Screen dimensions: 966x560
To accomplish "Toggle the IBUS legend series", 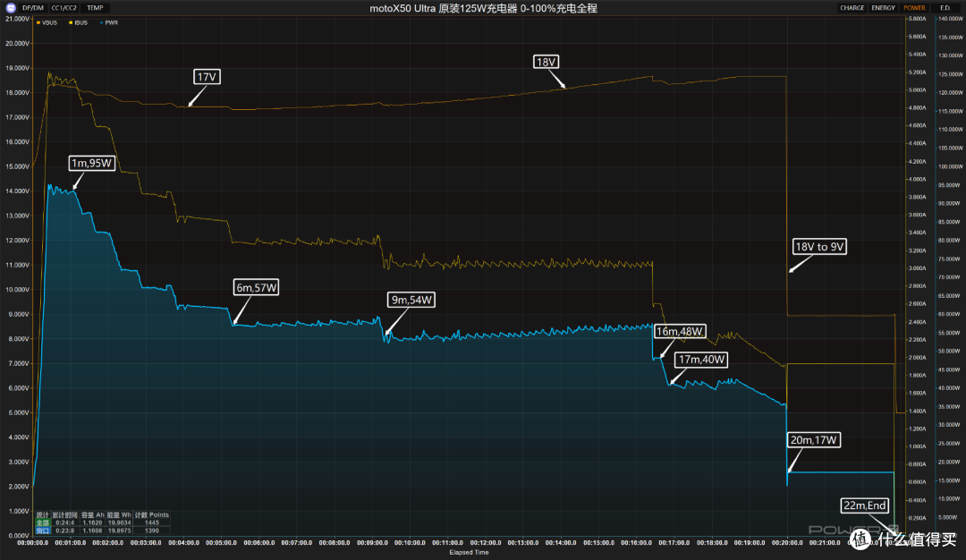I will tap(78, 22).
